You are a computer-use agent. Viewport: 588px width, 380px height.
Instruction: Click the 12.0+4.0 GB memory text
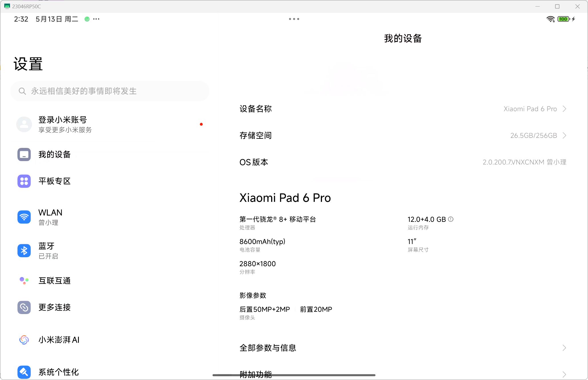[427, 219]
